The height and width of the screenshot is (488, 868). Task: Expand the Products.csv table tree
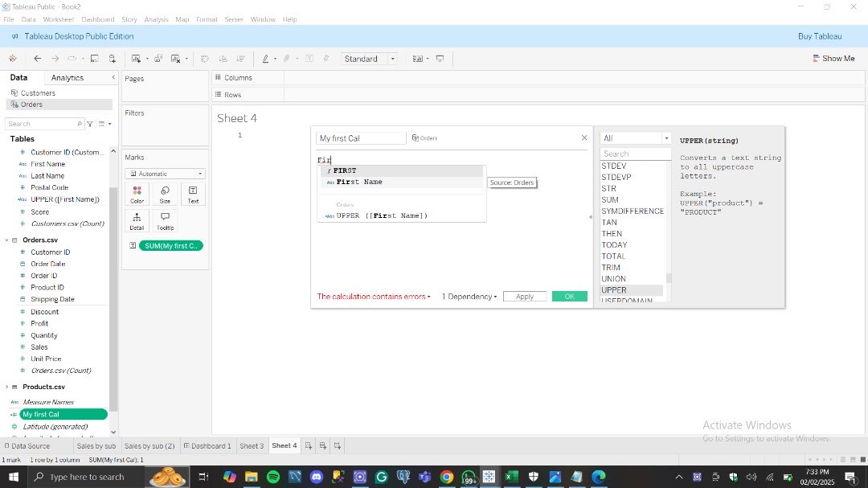click(6, 387)
